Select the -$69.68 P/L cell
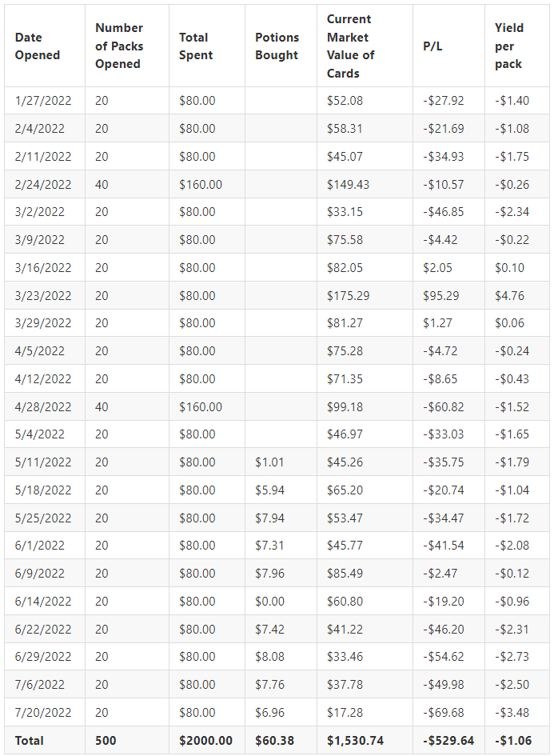The height and width of the screenshot is (756, 554). pyautogui.click(x=448, y=713)
